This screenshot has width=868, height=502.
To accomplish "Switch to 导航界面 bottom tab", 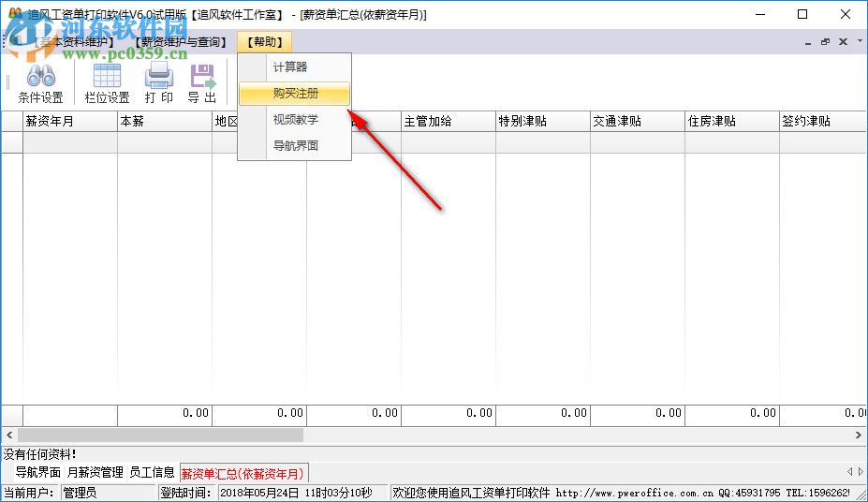I will coord(37,473).
